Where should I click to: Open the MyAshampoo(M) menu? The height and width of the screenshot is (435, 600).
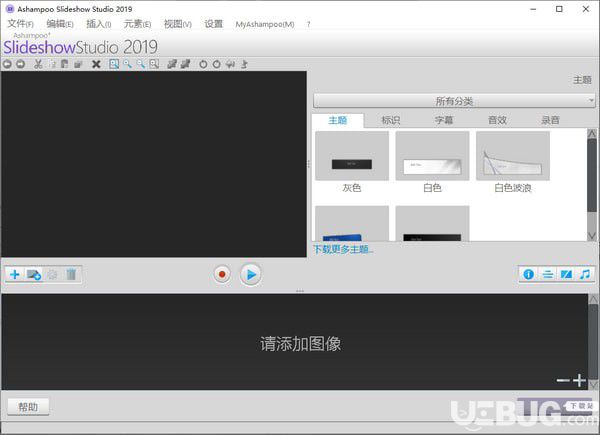(265, 24)
